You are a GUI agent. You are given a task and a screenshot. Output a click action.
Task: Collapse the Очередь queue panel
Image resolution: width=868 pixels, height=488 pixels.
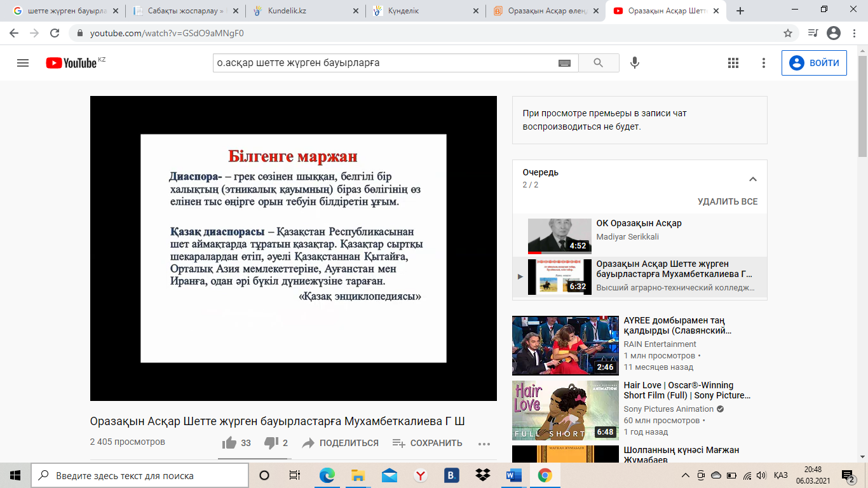click(753, 179)
